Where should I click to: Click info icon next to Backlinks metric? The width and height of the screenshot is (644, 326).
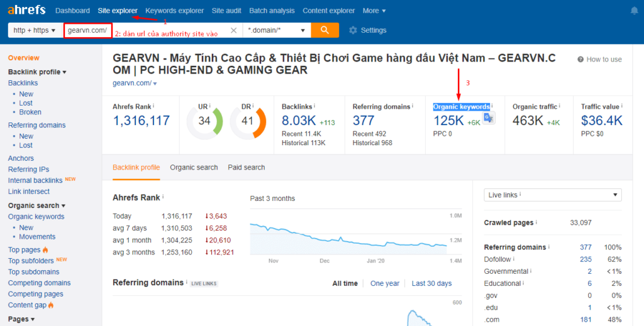(x=314, y=106)
